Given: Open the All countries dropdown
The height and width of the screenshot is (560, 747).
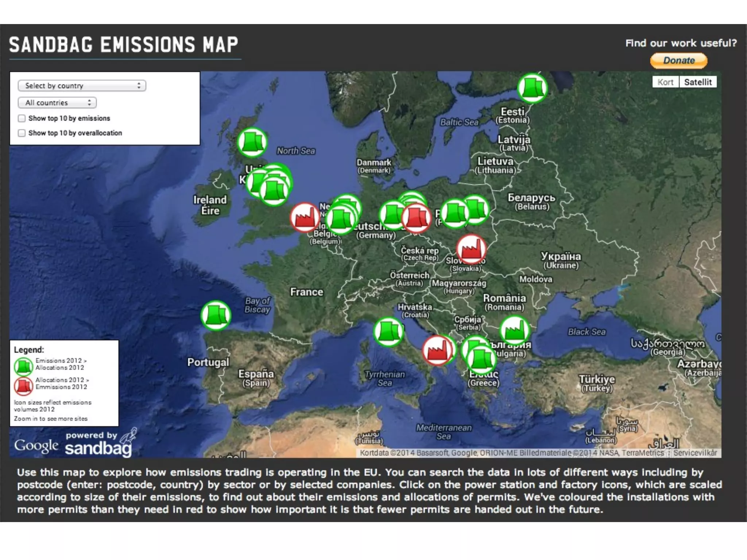Looking at the screenshot, I should [57, 103].
